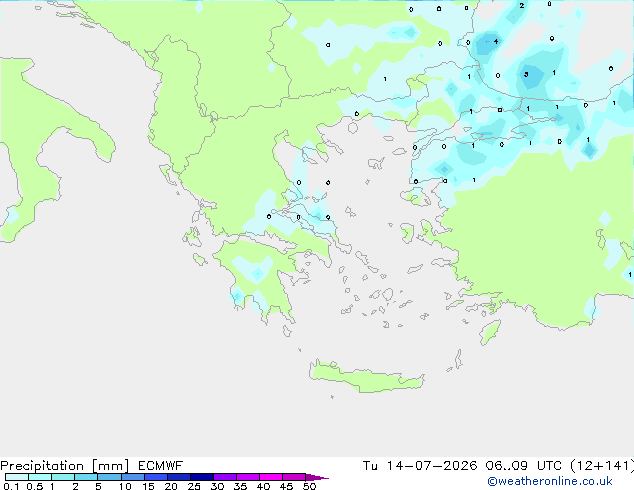This screenshot has width=634, height=490.
Task: Click the '0.1' legend scale label
Action: point(11,486)
